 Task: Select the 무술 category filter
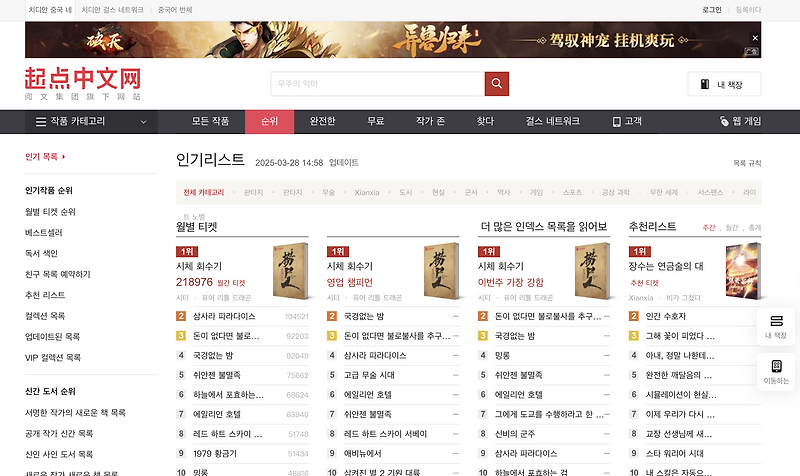pyautogui.click(x=328, y=192)
